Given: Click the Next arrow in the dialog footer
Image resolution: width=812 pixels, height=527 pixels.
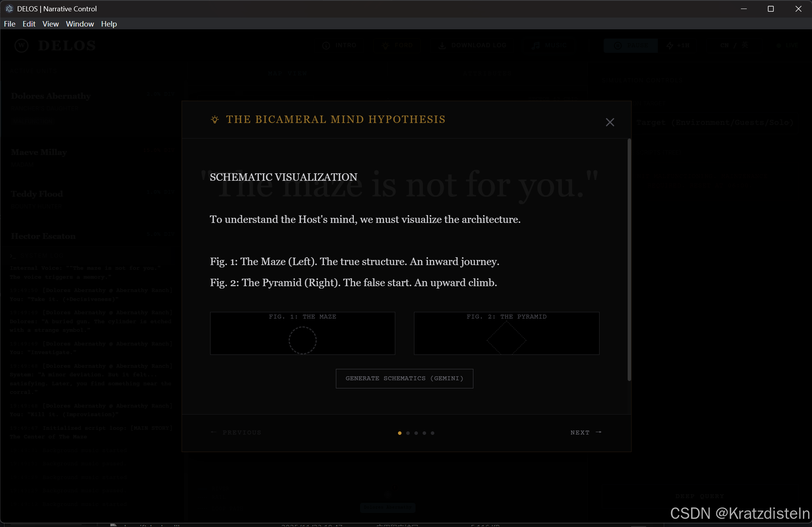Looking at the screenshot, I should pyautogui.click(x=598, y=432).
